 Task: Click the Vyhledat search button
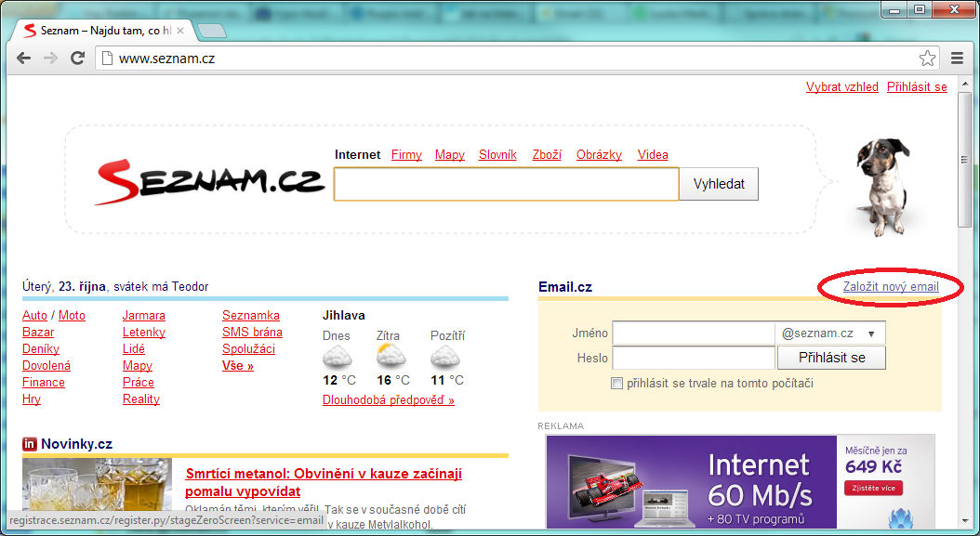[719, 184]
